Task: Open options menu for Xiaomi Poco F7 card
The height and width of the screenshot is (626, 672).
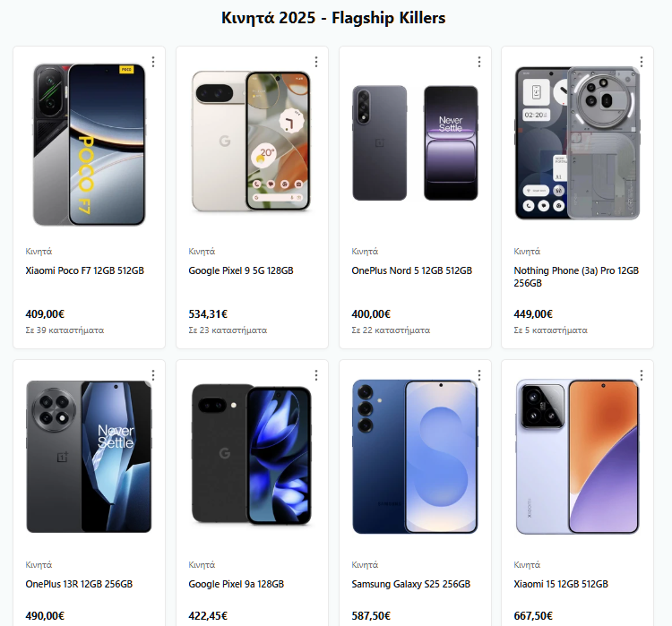Action: 153,62
